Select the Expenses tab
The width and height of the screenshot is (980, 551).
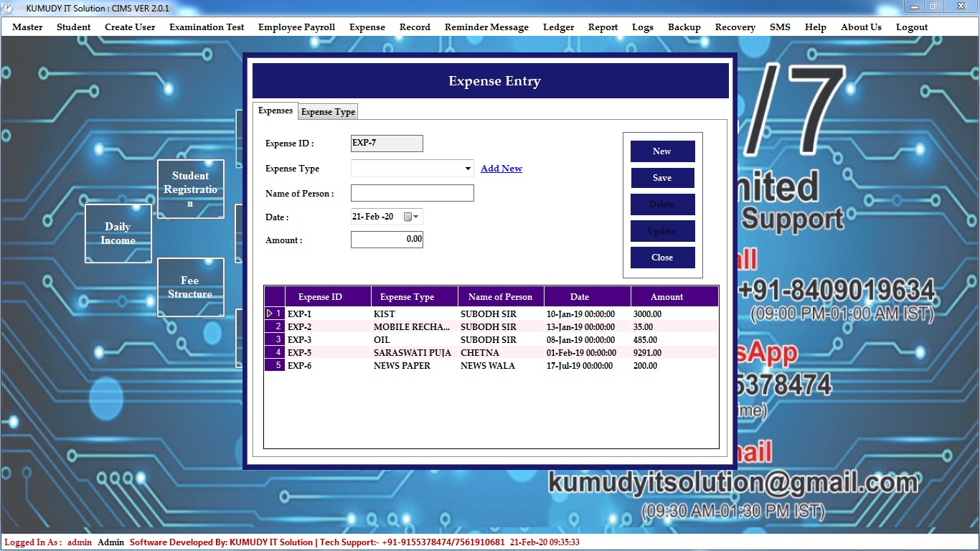[275, 110]
